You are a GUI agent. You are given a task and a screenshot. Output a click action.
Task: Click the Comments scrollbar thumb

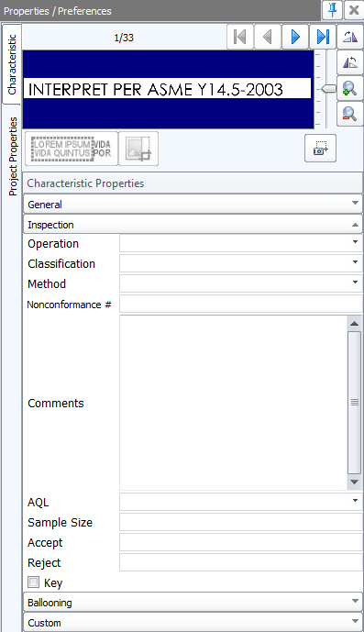(x=354, y=403)
